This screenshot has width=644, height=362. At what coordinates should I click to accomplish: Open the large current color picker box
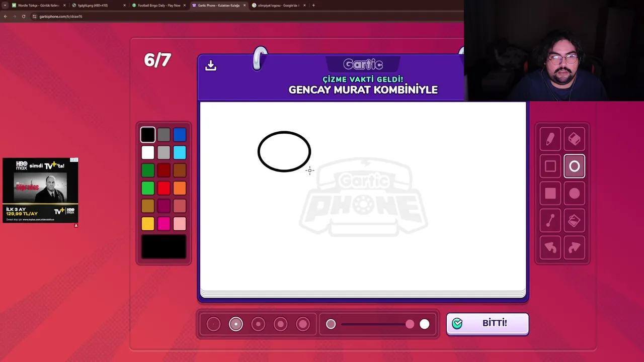[x=164, y=247]
